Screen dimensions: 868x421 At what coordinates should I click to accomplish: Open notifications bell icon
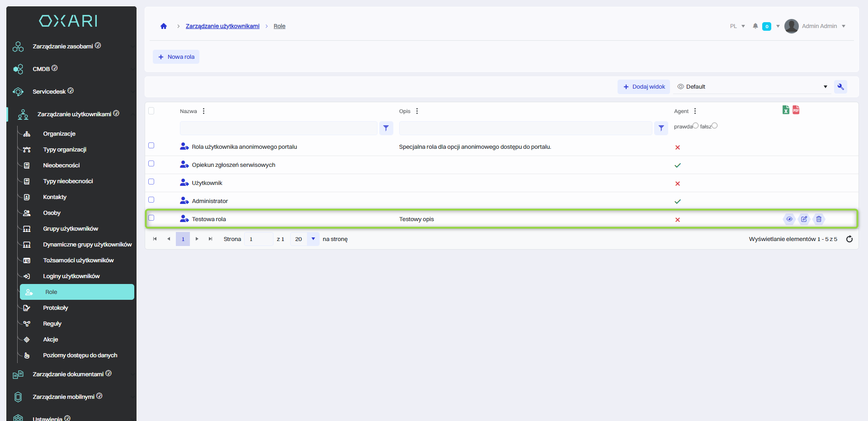click(x=755, y=26)
